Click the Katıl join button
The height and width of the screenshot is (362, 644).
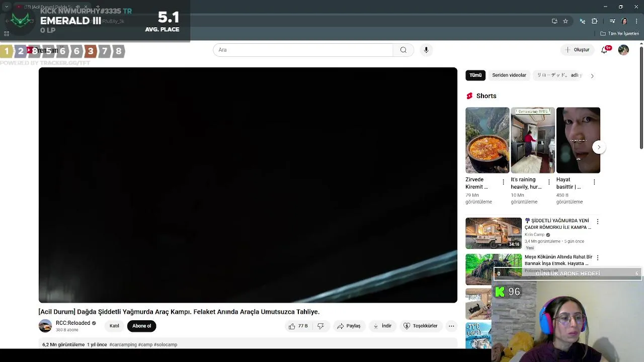[114, 326]
